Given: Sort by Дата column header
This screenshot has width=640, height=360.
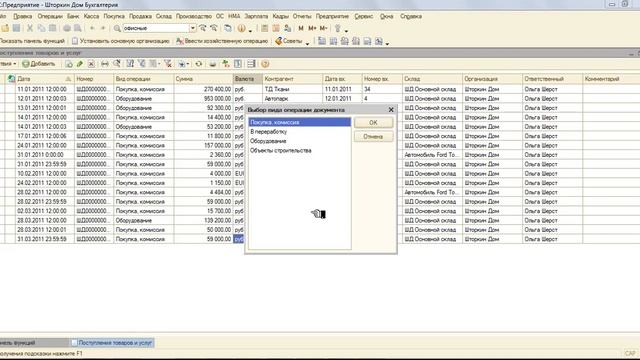Looking at the screenshot, I should (44, 79).
